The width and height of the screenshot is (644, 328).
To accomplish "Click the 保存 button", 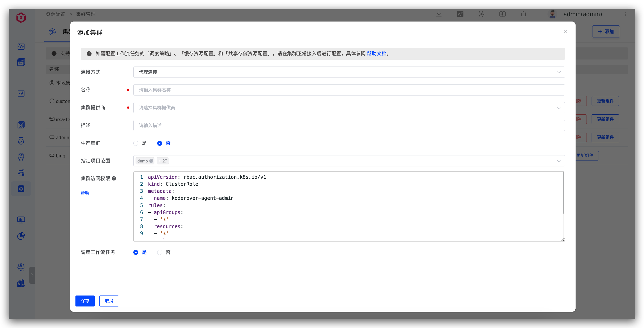I will [x=85, y=301].
